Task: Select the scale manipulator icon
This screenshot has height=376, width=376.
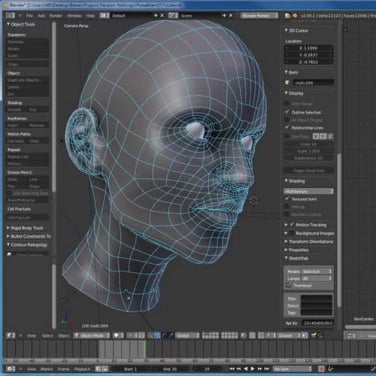Action: click(171, 336)
